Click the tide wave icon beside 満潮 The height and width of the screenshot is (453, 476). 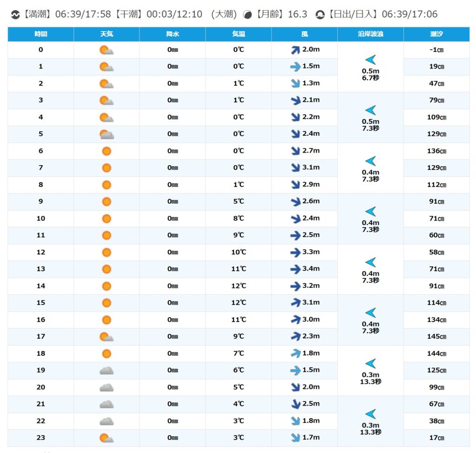pos(15,14)
